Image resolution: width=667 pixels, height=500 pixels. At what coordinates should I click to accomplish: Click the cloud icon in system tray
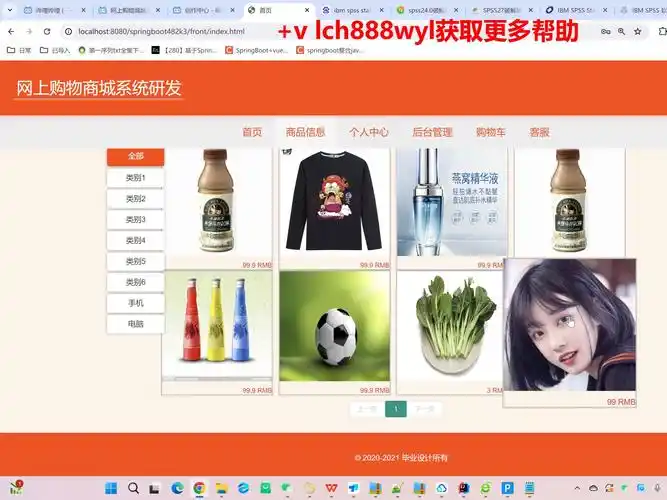[x=593, y=488]
